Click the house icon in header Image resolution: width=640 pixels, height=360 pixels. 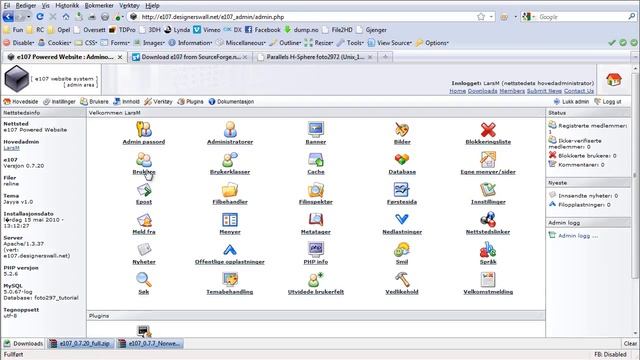click(x=613, y=79)
